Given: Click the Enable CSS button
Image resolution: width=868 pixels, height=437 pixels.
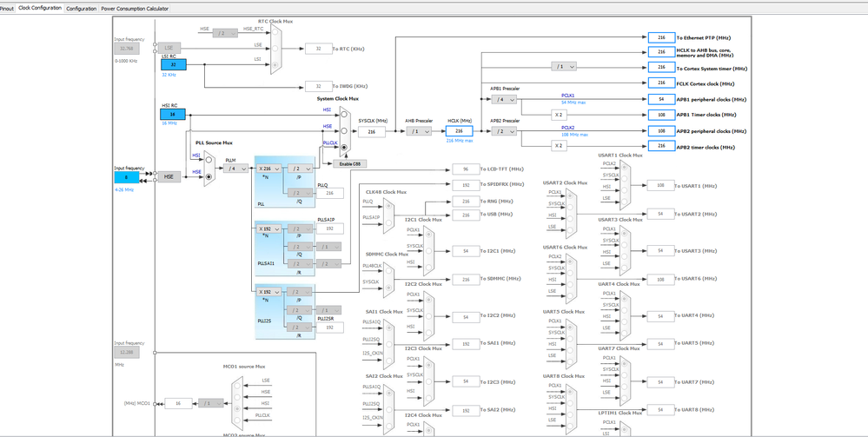Looking at the screenshot, I should (350, 164).
